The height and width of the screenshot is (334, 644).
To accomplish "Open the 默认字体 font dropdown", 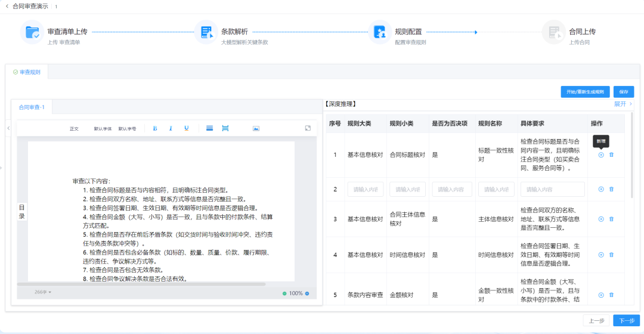I will click(x=103, y=129).
